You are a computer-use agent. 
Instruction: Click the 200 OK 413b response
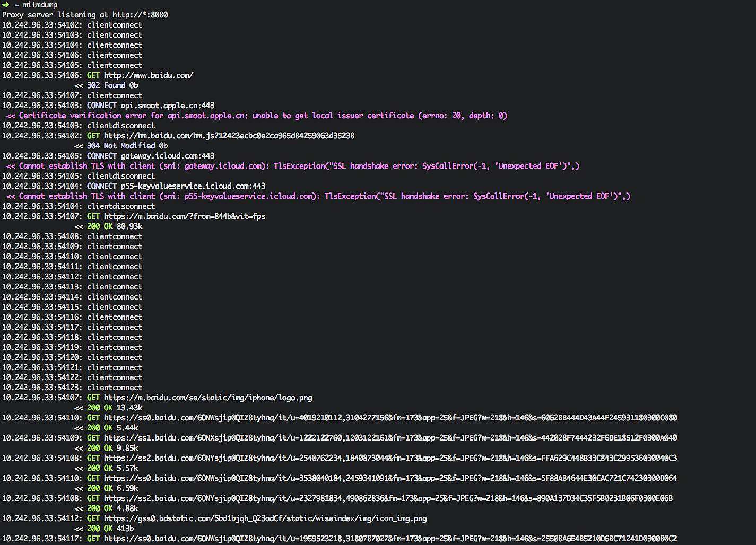pyautogui.click(x=110, y=529)
